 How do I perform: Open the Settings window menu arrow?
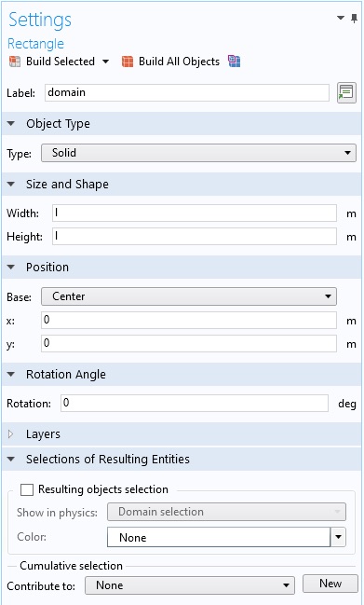click(x=341, y=18)
